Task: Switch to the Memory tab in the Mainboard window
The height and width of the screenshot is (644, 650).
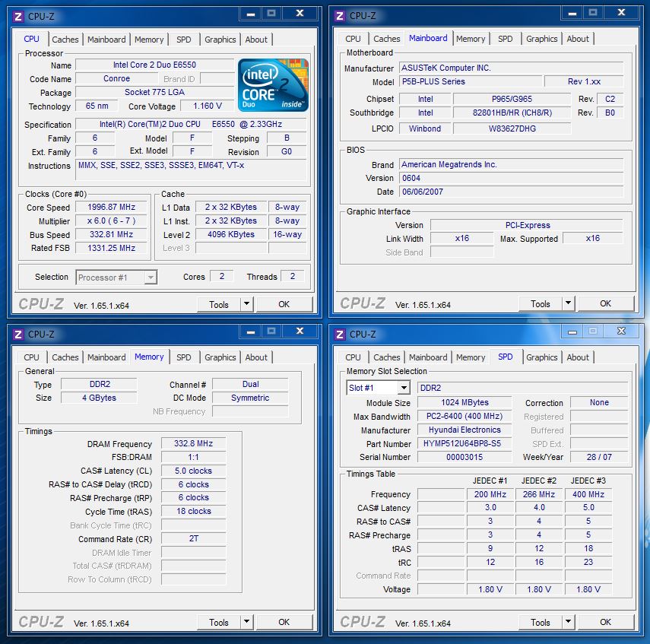Action: coord(471,39)
